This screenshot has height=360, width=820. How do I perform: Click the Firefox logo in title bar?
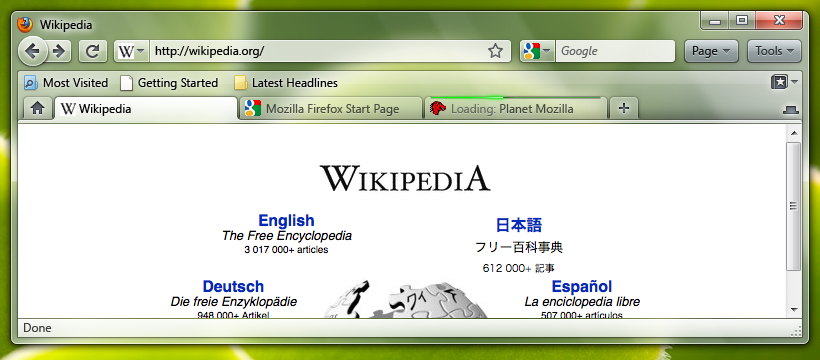click(x=25, y=24)
